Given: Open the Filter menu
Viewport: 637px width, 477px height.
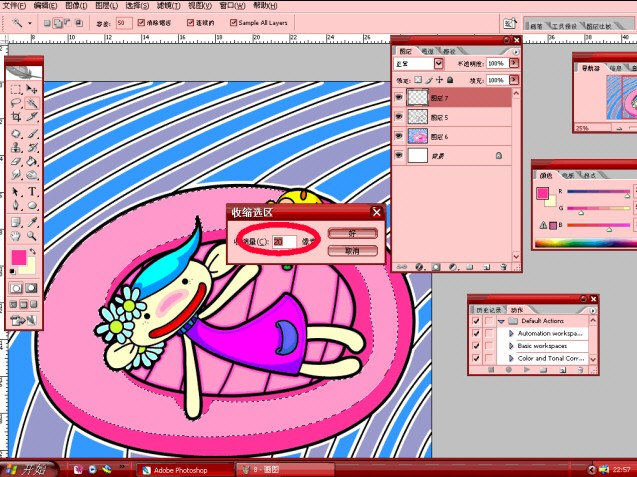Looking at the screenshot, I should pyautogui.click(x=168, y=6).
